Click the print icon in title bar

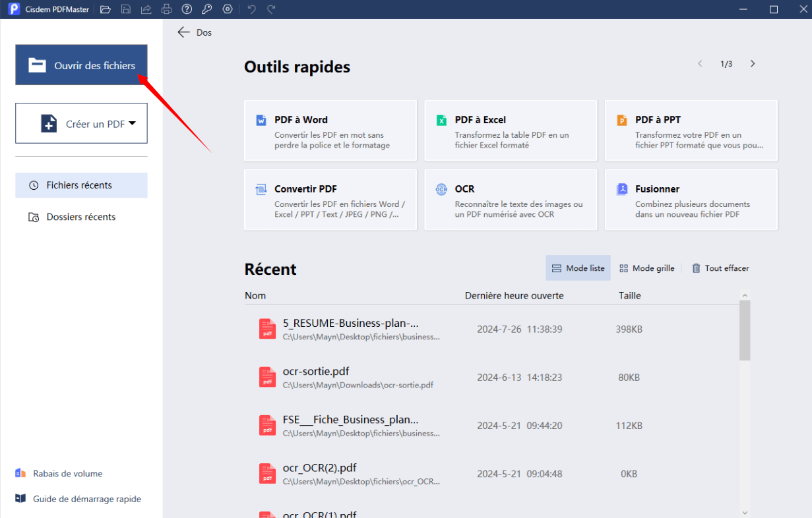click(167, 9)
